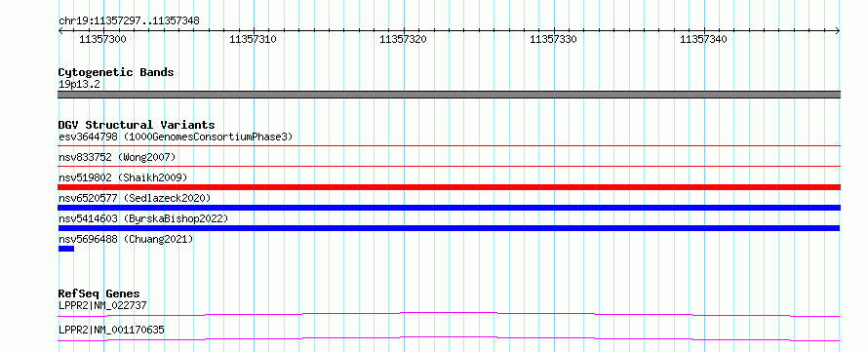
Task: Click the short blue nsv5696488 variant bar
Action: [66, 249]
